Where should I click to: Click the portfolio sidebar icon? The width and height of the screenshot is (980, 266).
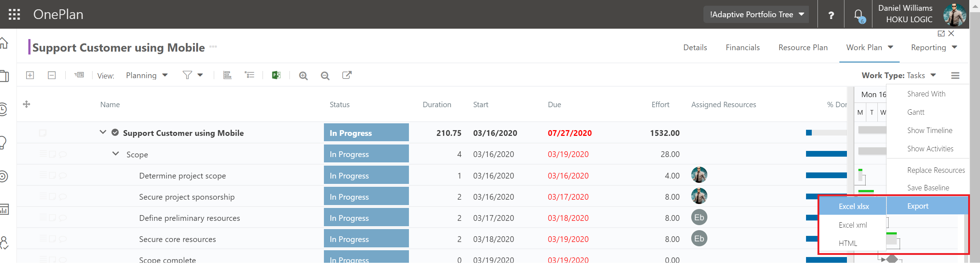pos(4,76)
